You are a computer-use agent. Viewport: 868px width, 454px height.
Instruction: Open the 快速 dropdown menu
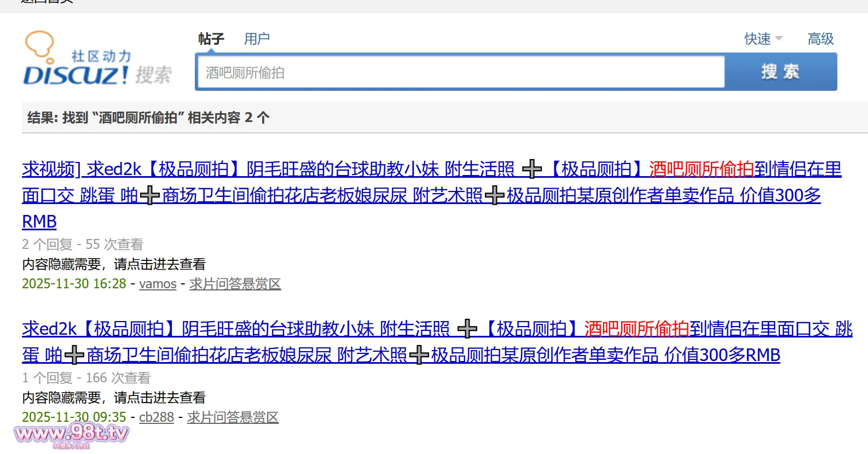(763, 39)
